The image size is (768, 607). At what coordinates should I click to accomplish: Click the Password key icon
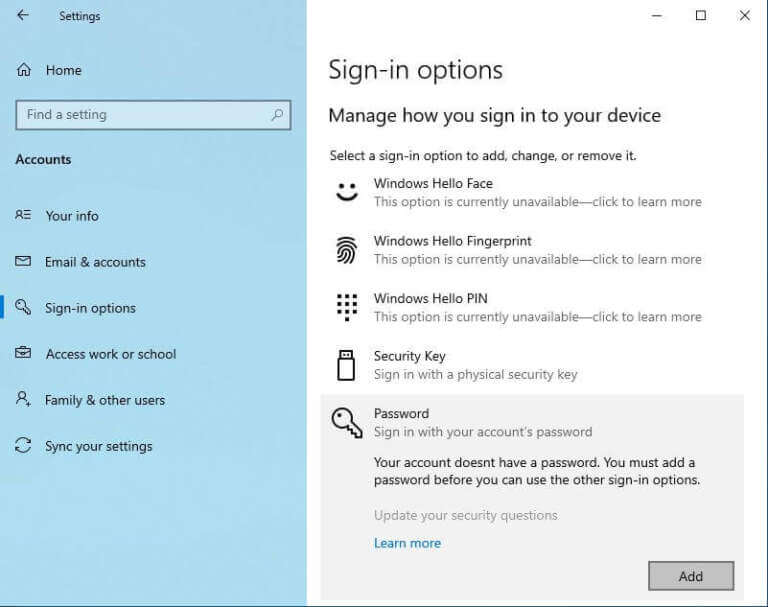tap(346, 423)
